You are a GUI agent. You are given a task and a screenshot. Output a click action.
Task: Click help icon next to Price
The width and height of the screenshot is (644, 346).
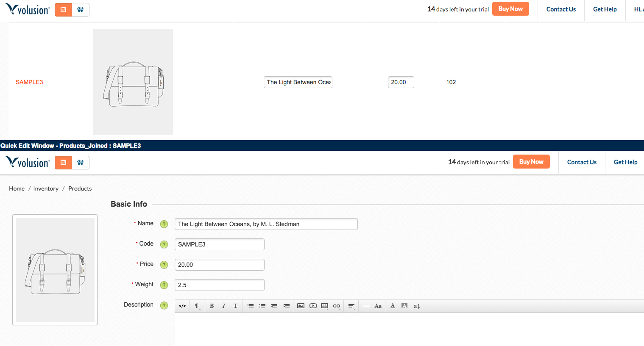164,265
